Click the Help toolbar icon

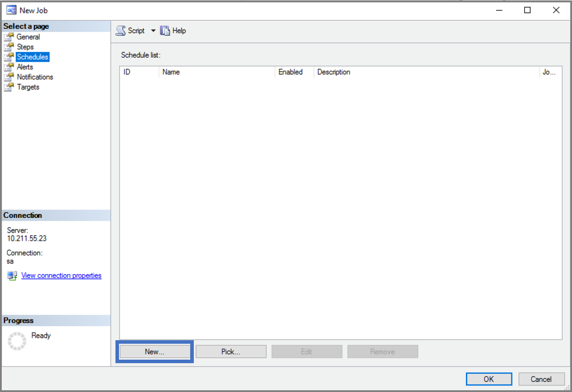pyautogui.click(x=165, y=31)
